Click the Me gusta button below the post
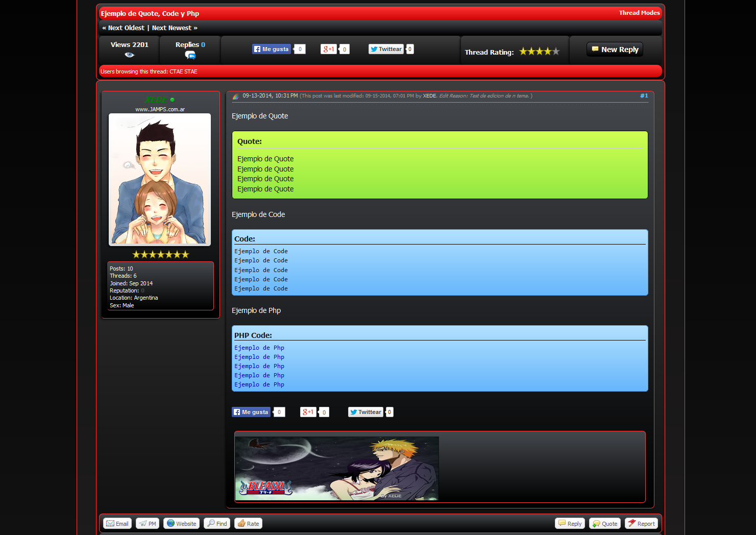This screenshot has height=535, width=756. pyautogui.click(x=251, y=412)
